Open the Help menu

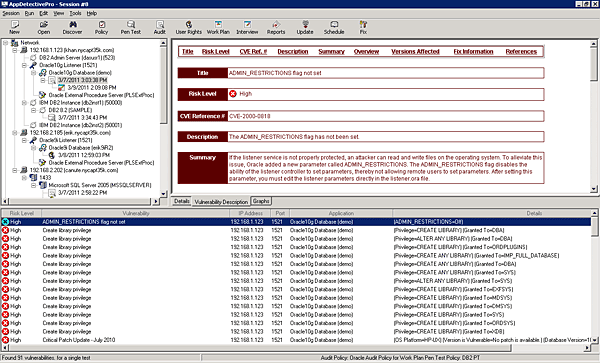click(91, 13)
